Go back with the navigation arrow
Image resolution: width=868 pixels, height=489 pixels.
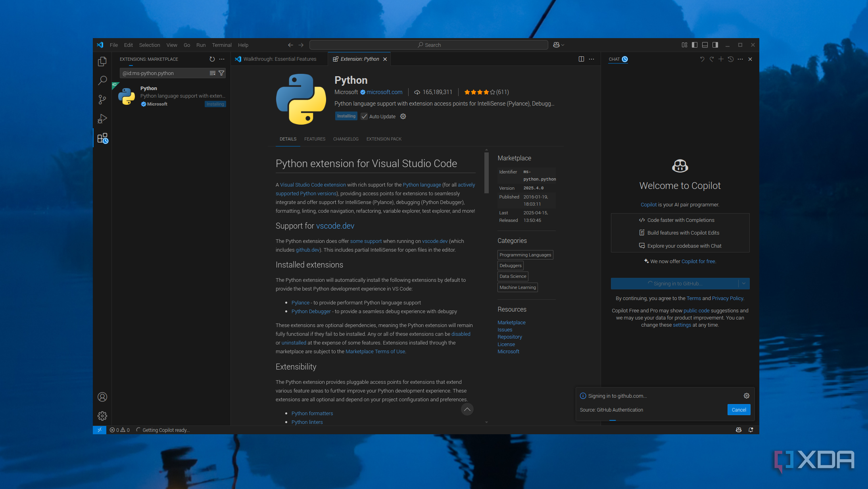pos(290,45)
